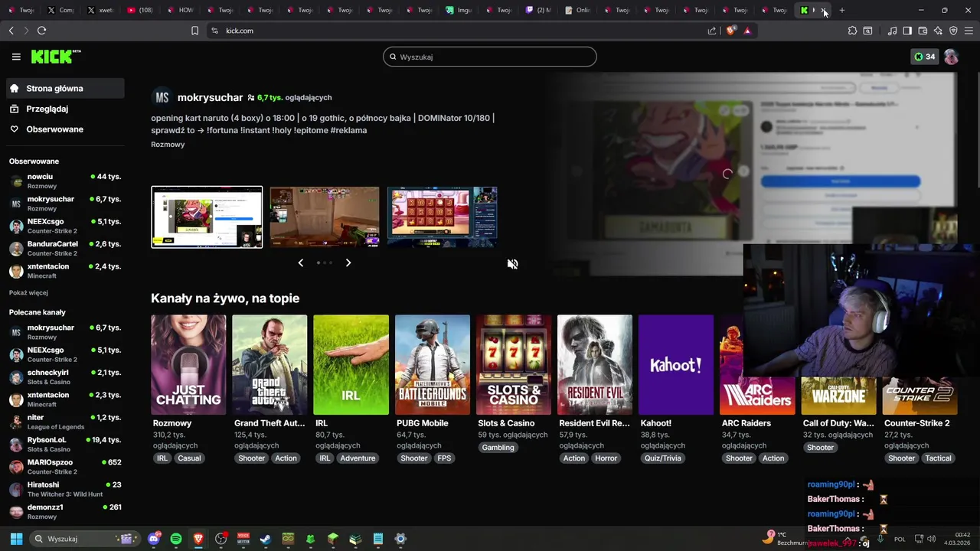Go to Strona główna
Image resolution: width=980 pixels, height=551 pixels.
click(64, 88)
